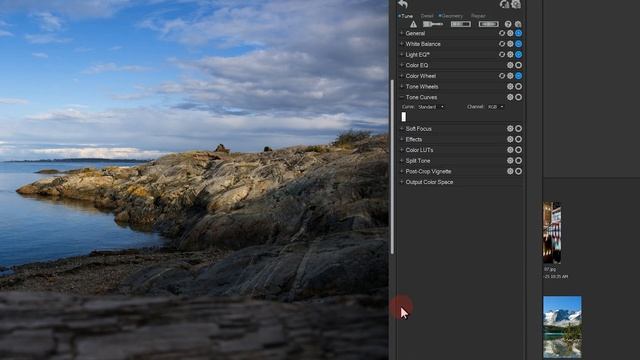This screenshot has height=360, width=640.
Task: Expand the White Balance group
Action: (x=402, y=44)
